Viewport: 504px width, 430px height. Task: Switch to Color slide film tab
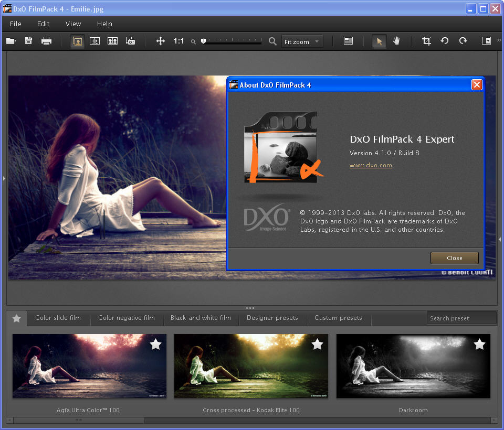point(58,318)
